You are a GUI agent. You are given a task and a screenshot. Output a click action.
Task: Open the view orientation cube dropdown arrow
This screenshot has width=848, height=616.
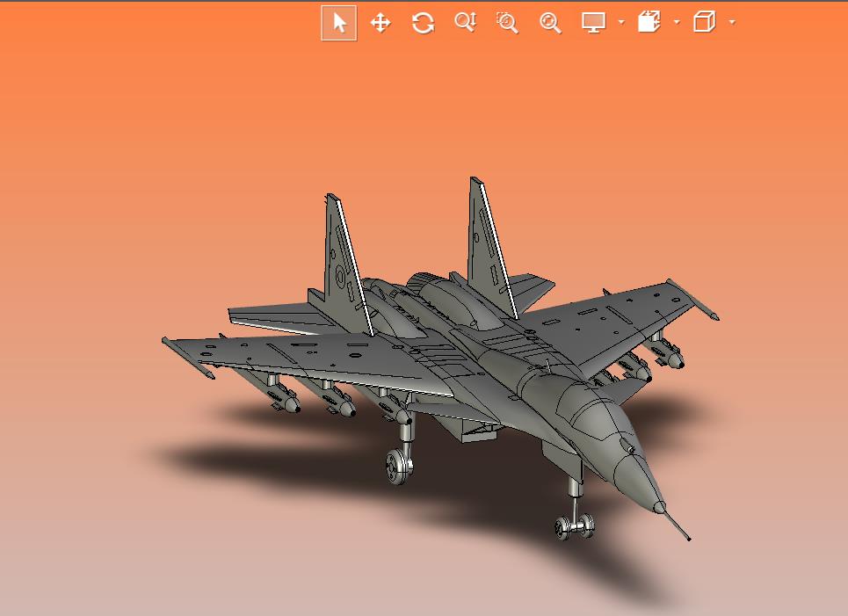pyautogui.click(x=732, y=23)
